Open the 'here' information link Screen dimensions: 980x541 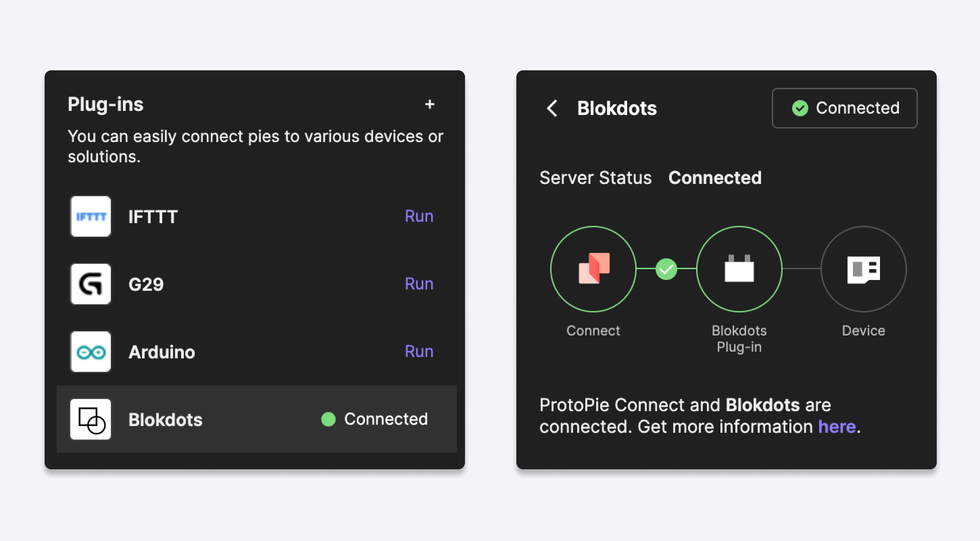[x=837, y=426]
